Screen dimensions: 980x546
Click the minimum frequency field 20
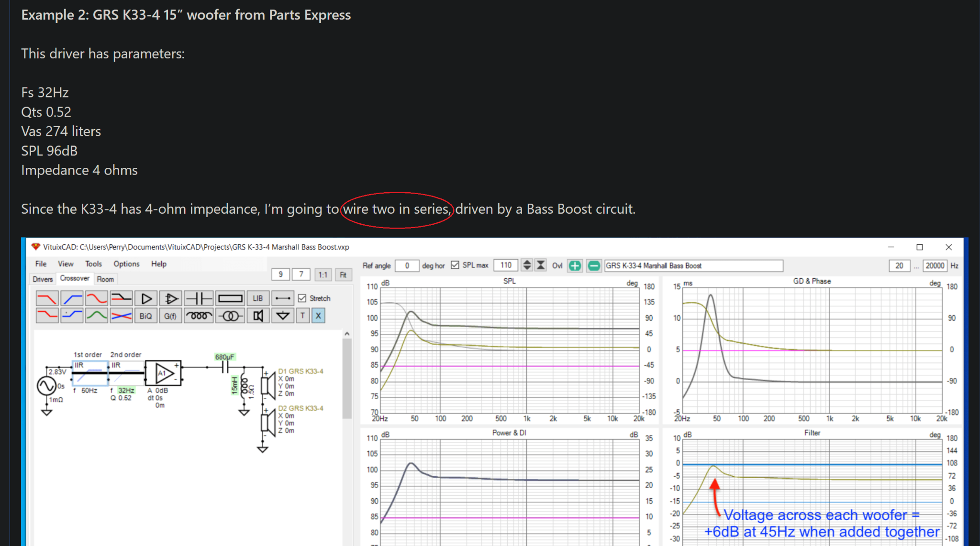[900, 266]
